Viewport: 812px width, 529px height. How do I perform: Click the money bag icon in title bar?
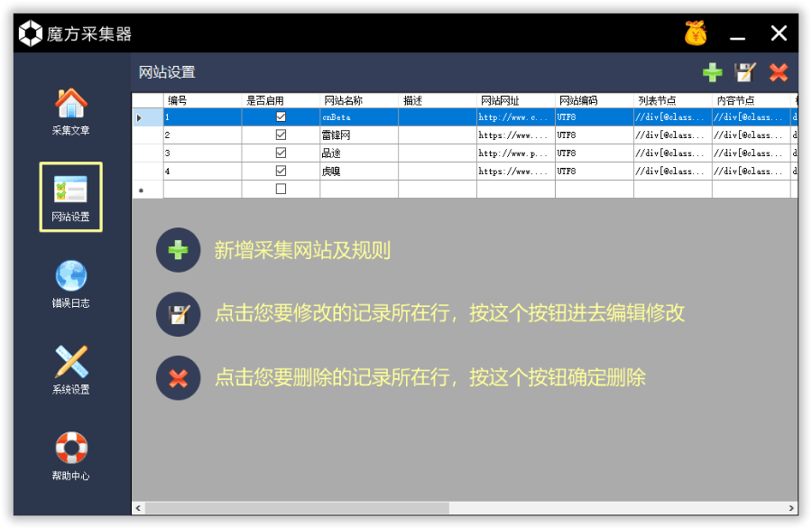coord(696,34)
